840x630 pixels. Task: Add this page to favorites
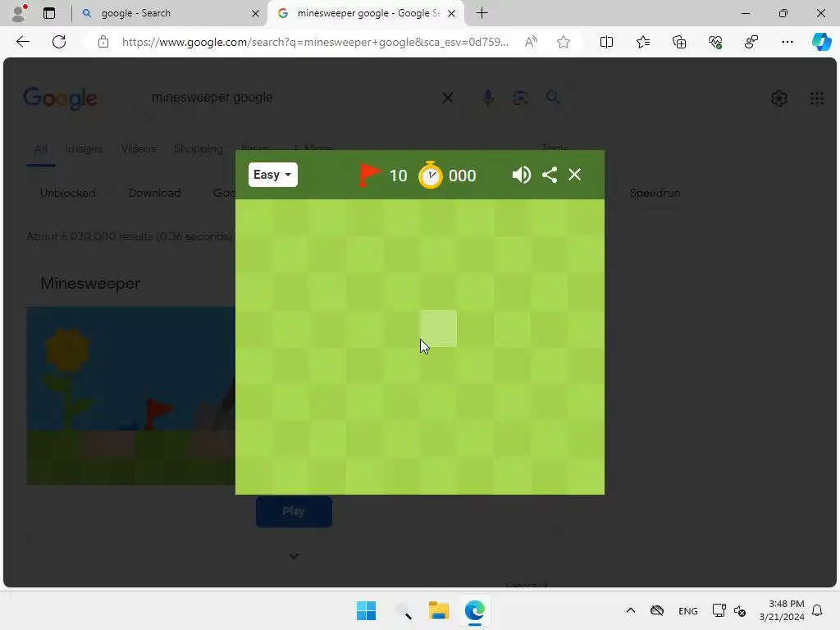click(x=563, y=42)
